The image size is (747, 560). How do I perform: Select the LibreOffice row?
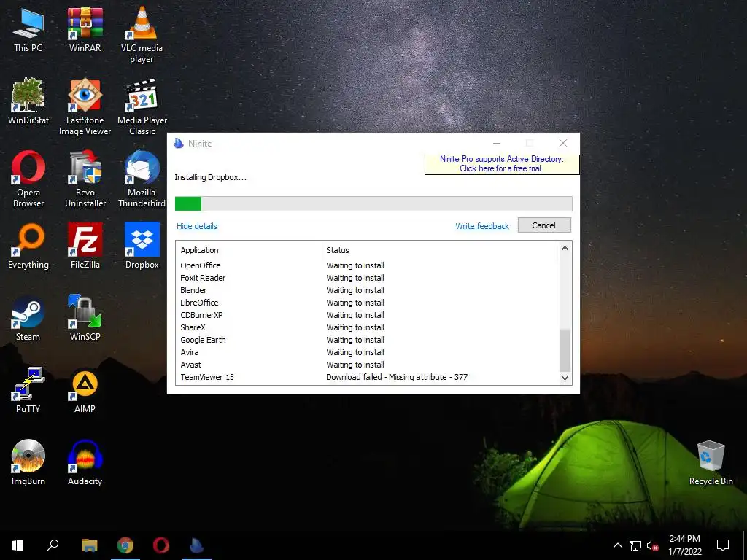click(367, 303)
